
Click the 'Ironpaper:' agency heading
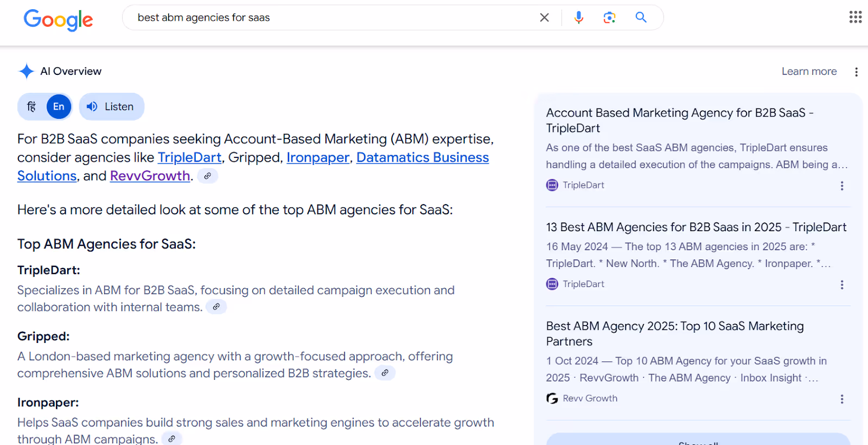[x=48, y=403]
